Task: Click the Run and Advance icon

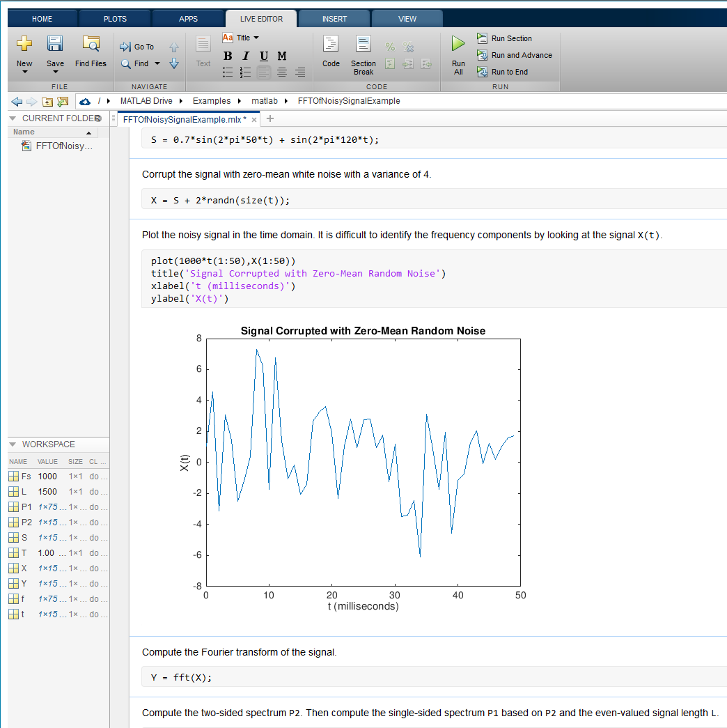Action: (482, 55)
